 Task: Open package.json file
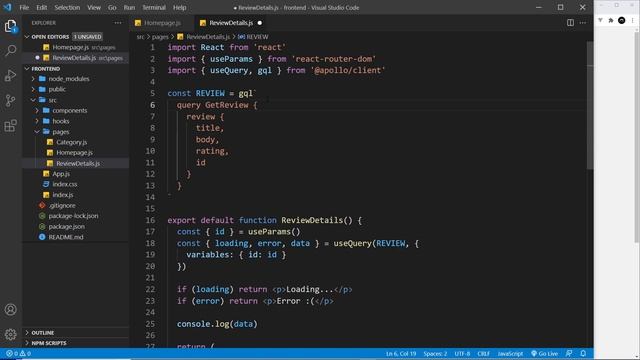76,227
